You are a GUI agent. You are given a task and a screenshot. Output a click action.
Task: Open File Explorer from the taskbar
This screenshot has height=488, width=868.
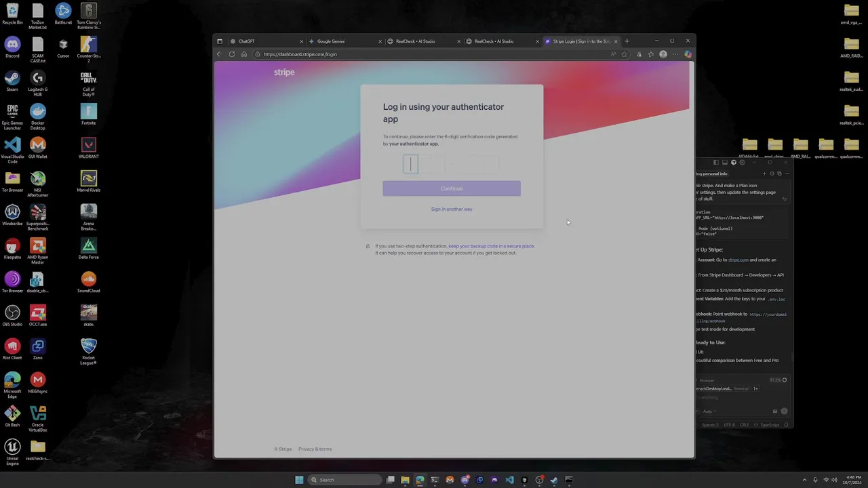(405, 480)
